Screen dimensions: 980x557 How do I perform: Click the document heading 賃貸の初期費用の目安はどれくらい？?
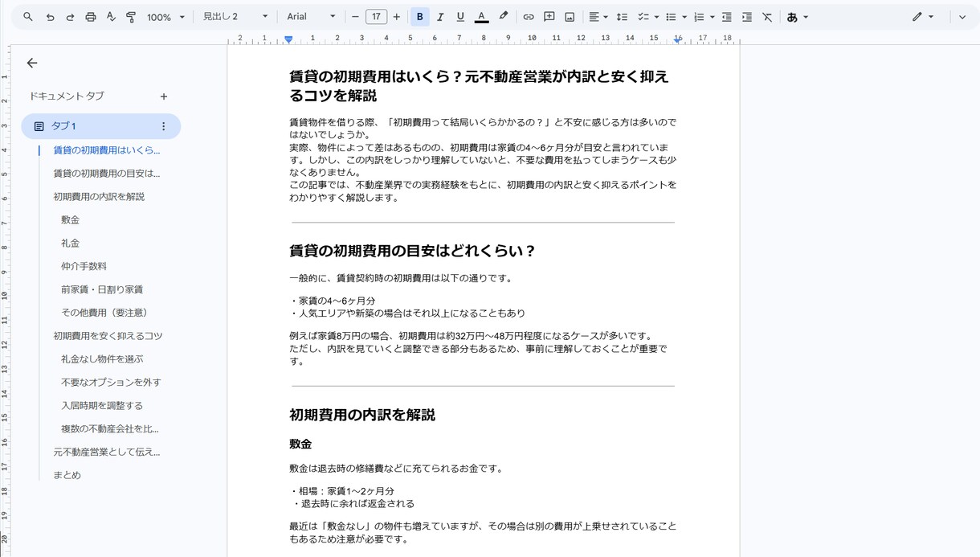(412, 251)
